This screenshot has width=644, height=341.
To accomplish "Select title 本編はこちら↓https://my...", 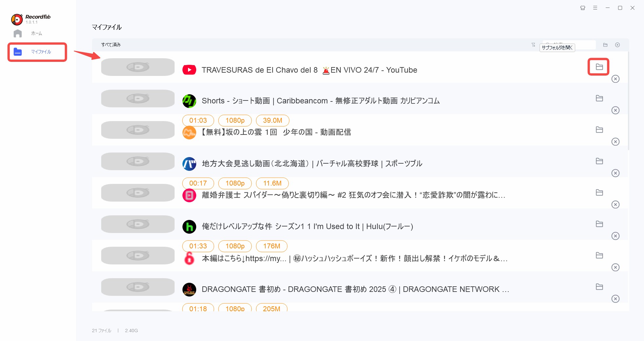I will [x=355, y=259].
